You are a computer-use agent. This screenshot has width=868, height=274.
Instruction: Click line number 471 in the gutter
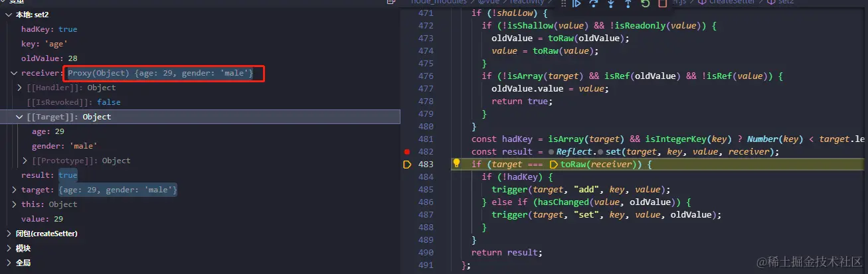pos(426,13)
